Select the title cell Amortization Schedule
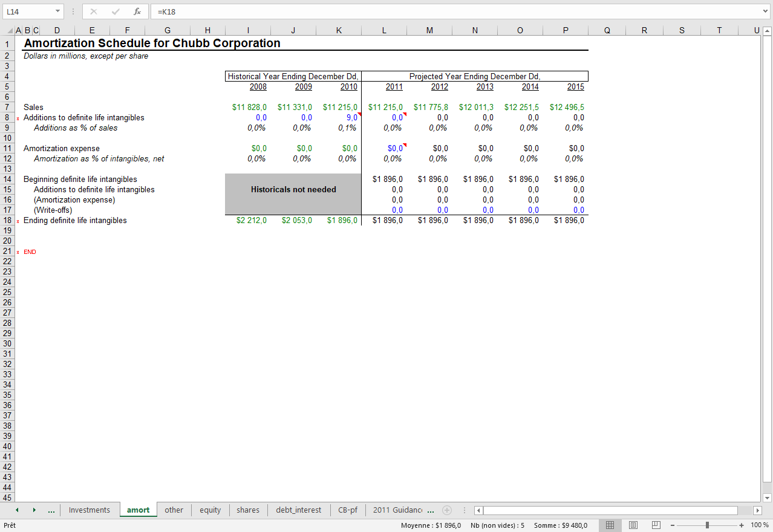Image resolution: width=773 pixels, height=532 pixels. [x=152, y=44]
